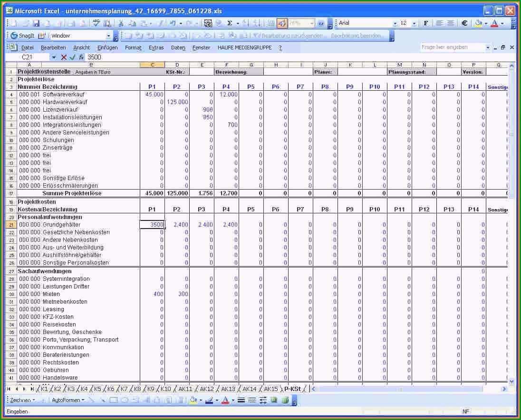Open the insert function fx icon
This screenshot has height=420, width=521.
[81, 57]
